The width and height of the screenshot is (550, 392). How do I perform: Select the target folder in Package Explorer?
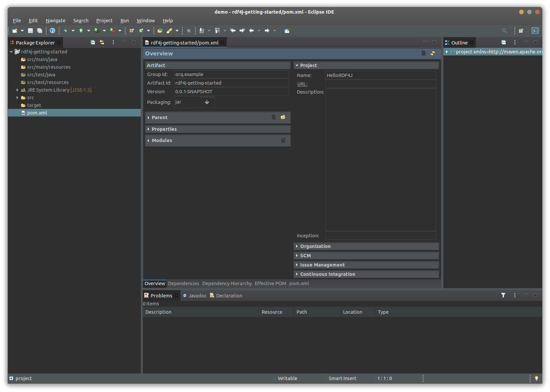34,105
